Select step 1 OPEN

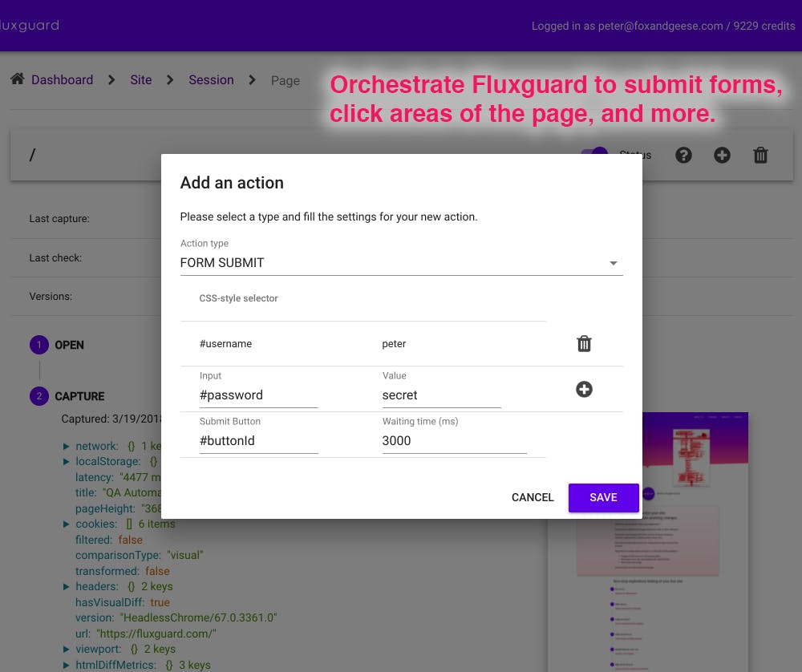click(x=57, y=345)
